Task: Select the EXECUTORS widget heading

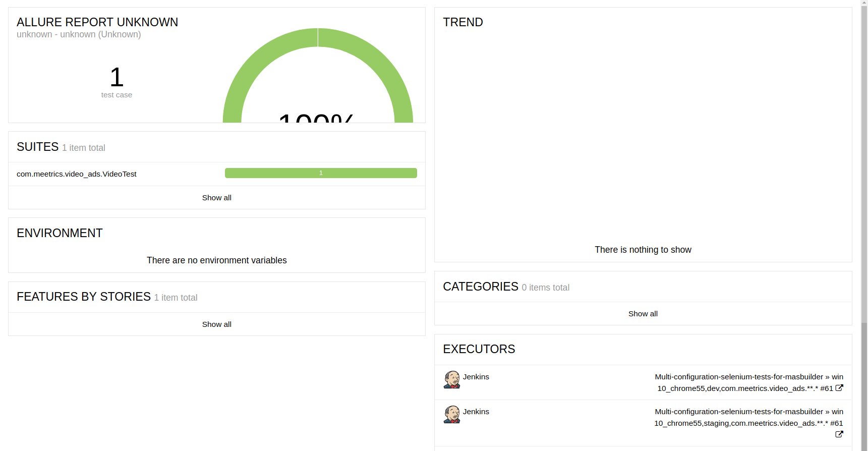Action: [479, 349]
